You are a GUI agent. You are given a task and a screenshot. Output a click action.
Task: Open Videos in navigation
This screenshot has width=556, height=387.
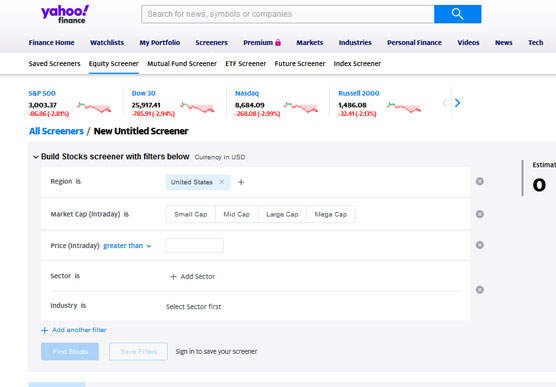point(468,43)
